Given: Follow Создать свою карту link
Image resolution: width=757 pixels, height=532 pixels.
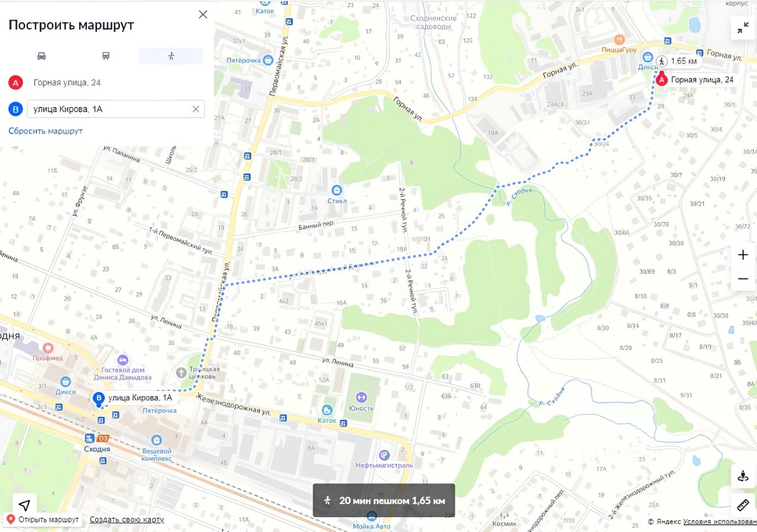Looking at the screenshot, I should pyautogui.click(x=127, y=520).
